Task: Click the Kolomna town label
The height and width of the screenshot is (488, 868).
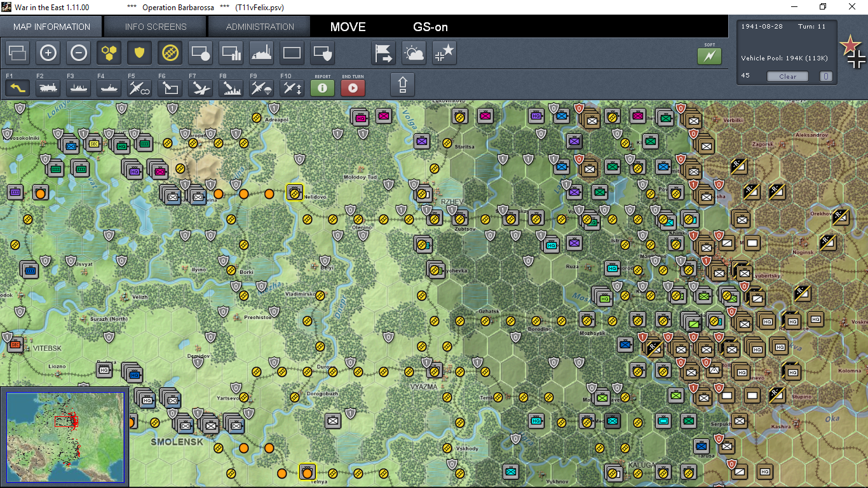Action: coord(850,371)
